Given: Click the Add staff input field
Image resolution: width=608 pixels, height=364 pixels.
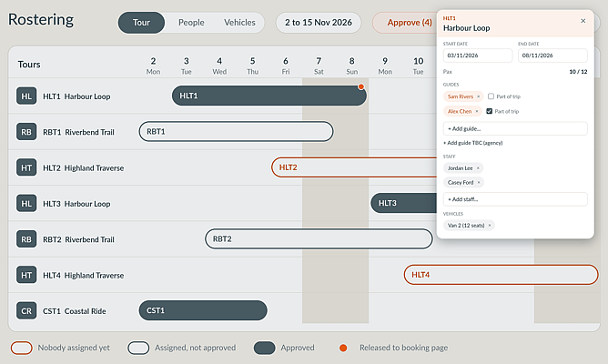Looking at the screenshot, I should [515, 199].
